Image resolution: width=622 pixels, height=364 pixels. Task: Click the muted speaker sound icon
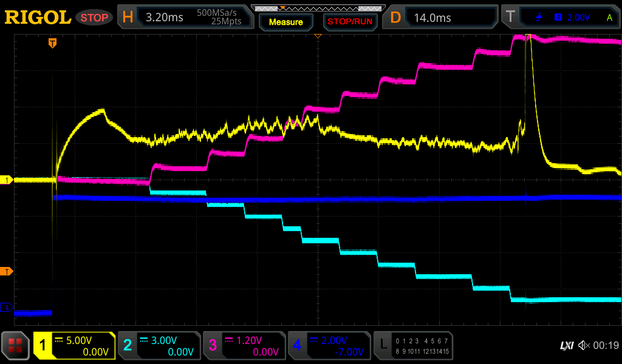pyautogui.click(x=584, y=346)
